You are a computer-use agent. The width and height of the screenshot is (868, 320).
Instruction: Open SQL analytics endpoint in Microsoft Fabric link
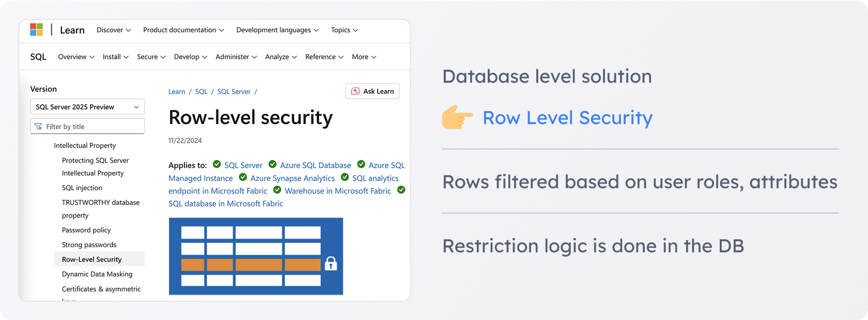click(218, 191)
